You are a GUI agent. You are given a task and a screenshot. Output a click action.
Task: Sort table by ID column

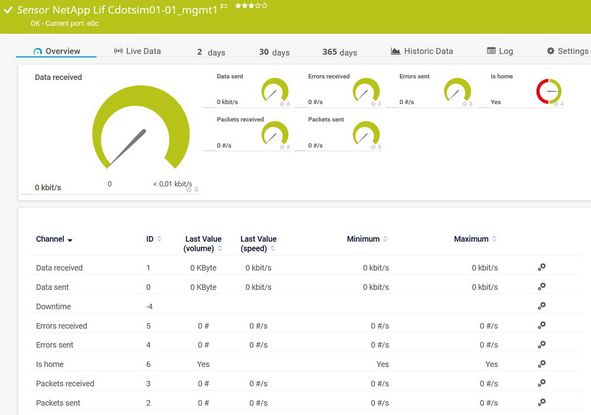[159, 239]
